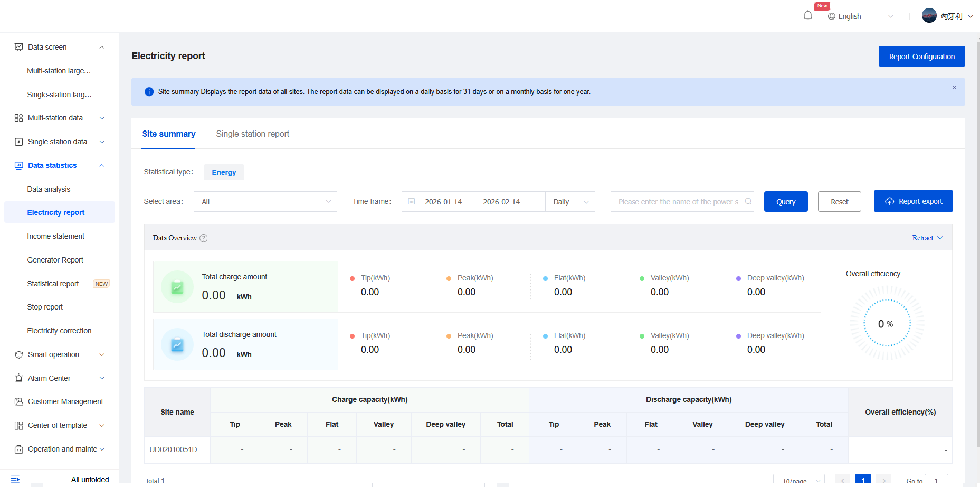Viewport: 980px width, 487px height.
Task: Close the blue info banner
Action: pos(954,88)
